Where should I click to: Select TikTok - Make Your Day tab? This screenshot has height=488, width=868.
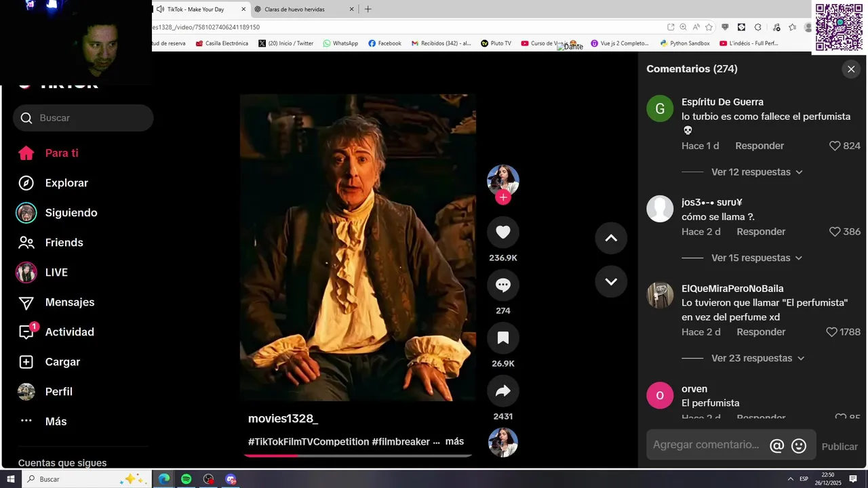point(197,9)
